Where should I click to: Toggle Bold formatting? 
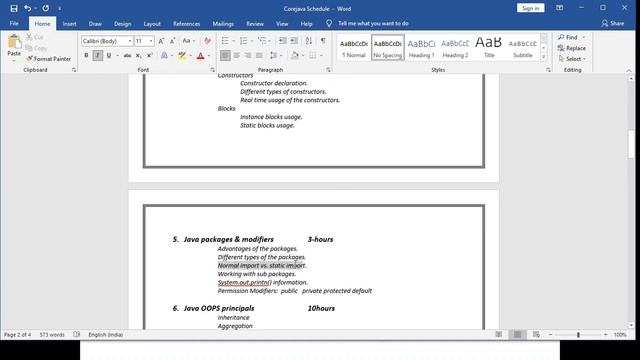coord(86,56)
